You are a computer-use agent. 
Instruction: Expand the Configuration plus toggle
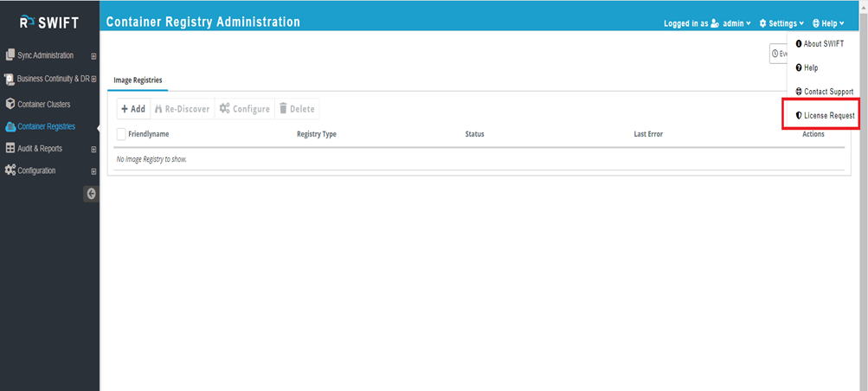coord(93,171)
